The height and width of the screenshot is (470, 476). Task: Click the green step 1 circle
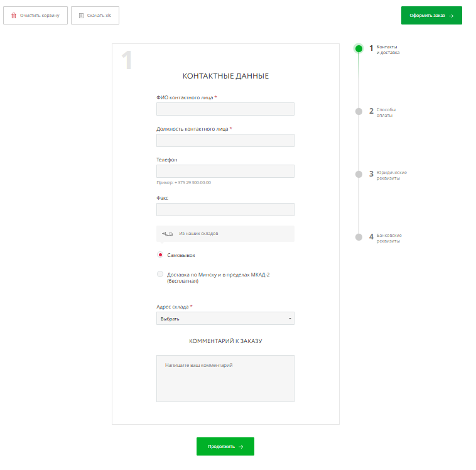(359, 48)
